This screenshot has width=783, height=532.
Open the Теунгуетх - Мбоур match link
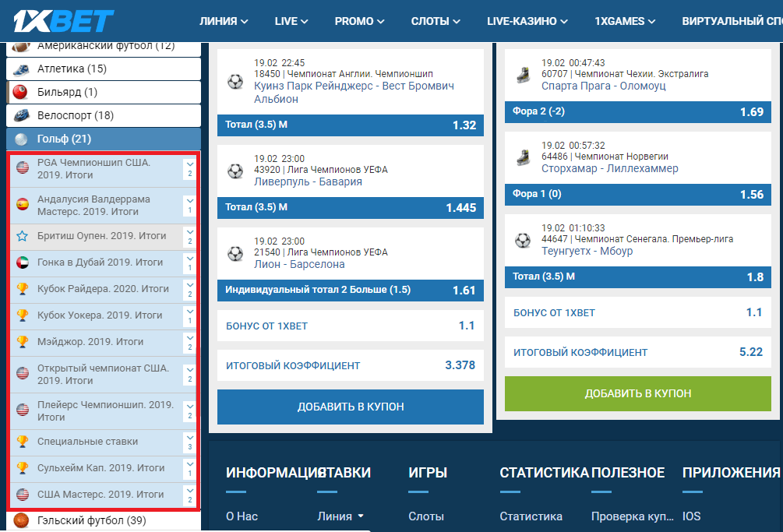tap(587, 251)
